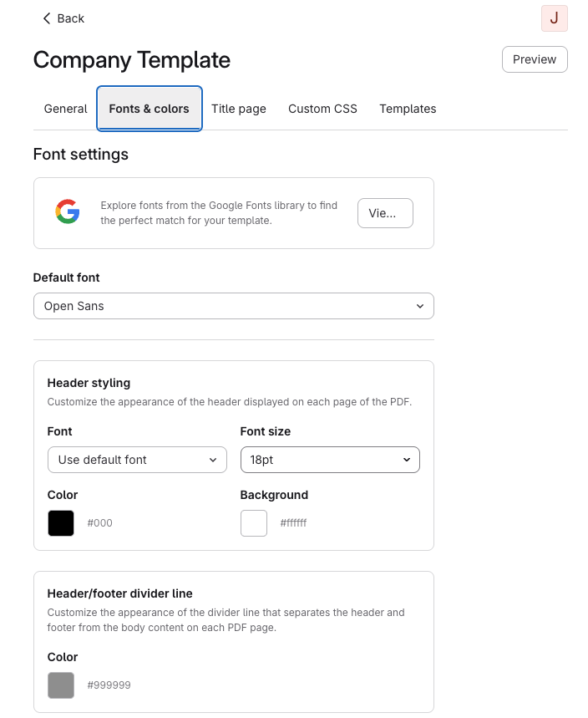Open the Title page tab
This screenshot has height=718, width=588.
(x=239, y=109)
